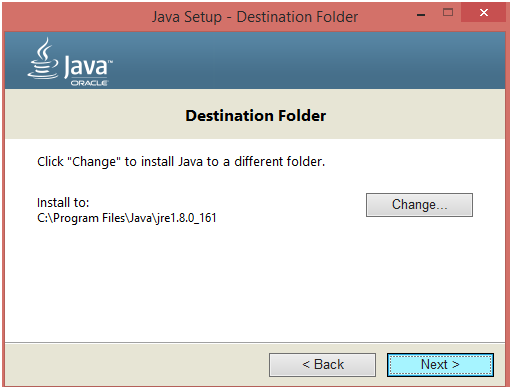Go to previous step with Back
The height and width of the screenshot is (389, 512).
(323, 365)
